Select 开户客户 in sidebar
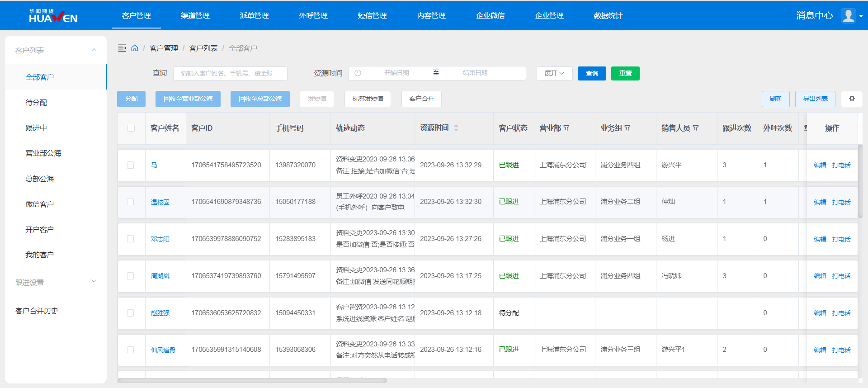 pyautogui.click(x=56, y=229)
